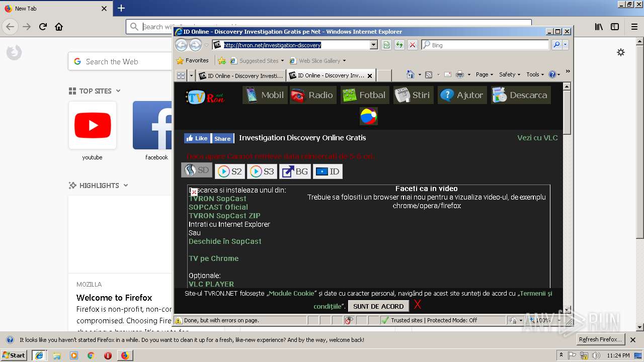
Task: Open Firefox Library icon
Action: pyautogui.click(x=599, y=27)
